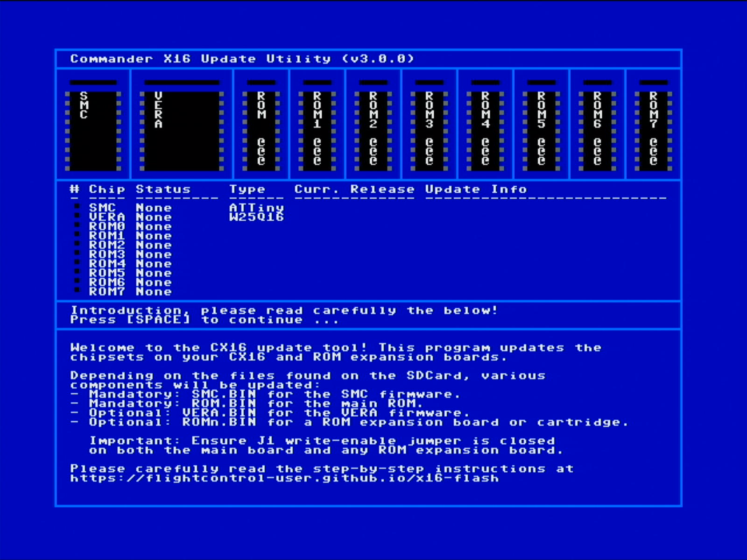Click the status indicator beside ROM0 row
Viewport: 747px width, 560px height.
77,225
